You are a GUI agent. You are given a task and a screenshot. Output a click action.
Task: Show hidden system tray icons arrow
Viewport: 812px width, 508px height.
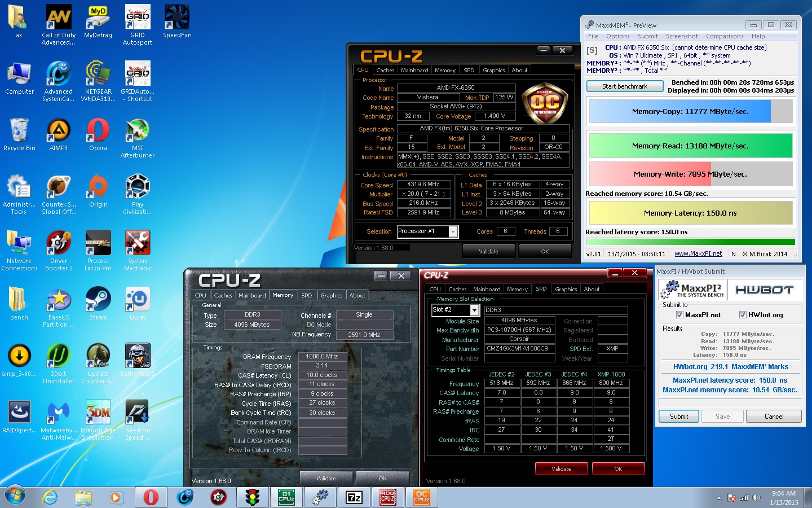pos(719,498)
